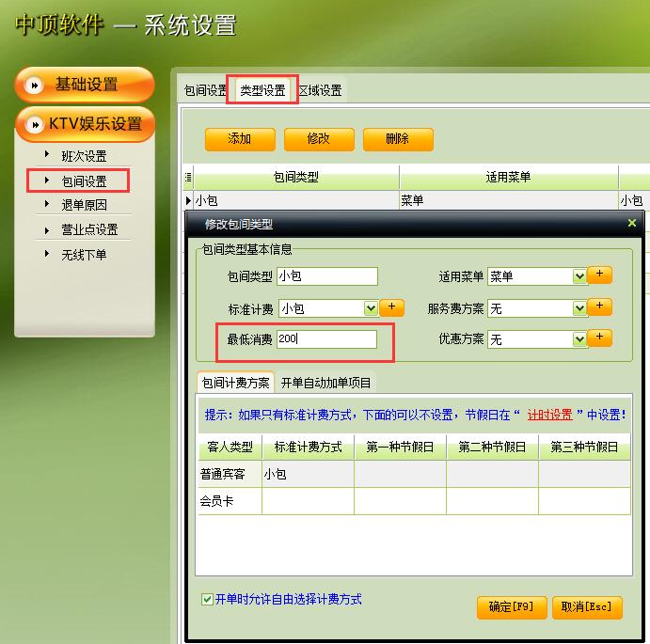Image resolution: width=650 pixels, height=644 pixels.
Task: Click 第三种节假日 column header
Action: point(584,447)
